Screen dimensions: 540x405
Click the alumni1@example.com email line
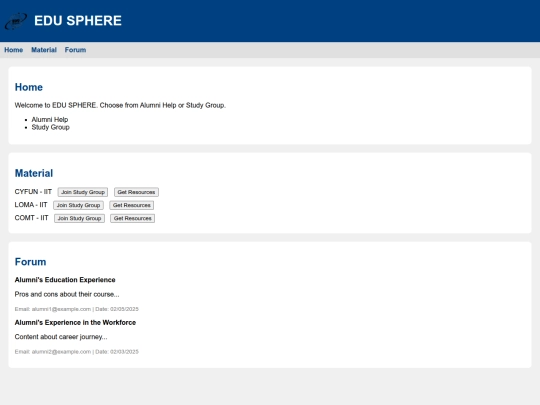tap(76, 309)
